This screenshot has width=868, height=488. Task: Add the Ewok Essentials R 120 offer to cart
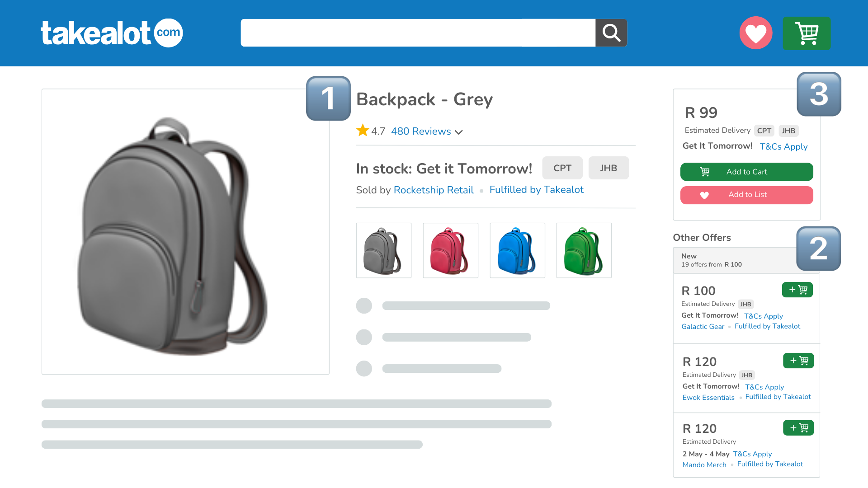[x=798, y=361]
